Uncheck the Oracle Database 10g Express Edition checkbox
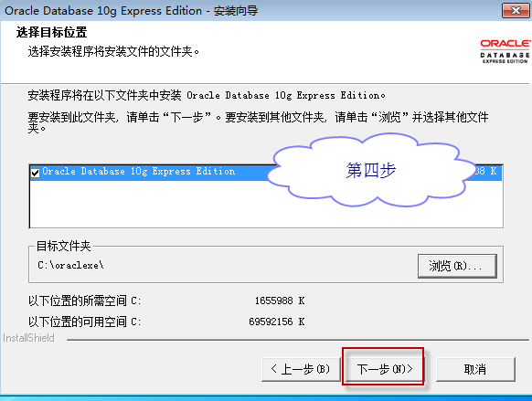Image resolution: width=532 pixels, height=401 pixels. pos(36,173)
